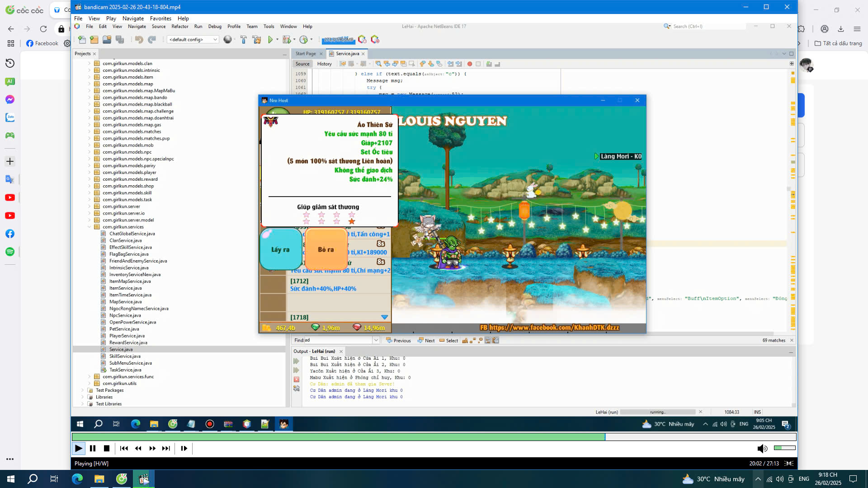Open Spotify in the browser sidebar
The height and width of the screenshot is (488, 868).
tap(10, 252)
